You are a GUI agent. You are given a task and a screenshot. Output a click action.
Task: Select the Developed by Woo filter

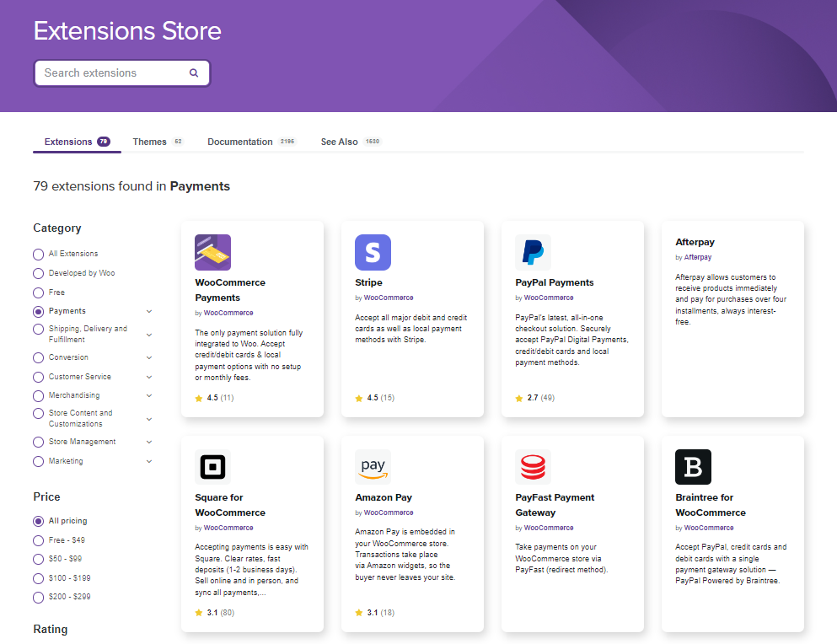click(x=38, y=272)
